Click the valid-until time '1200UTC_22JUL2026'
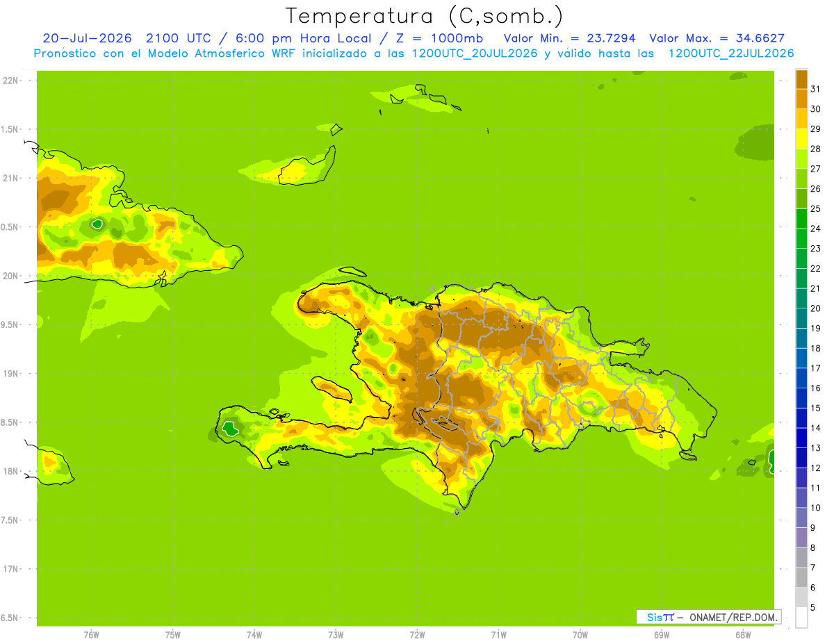This screenshot has width=834, height=644. pyautogui.click(x=731, y=53)
